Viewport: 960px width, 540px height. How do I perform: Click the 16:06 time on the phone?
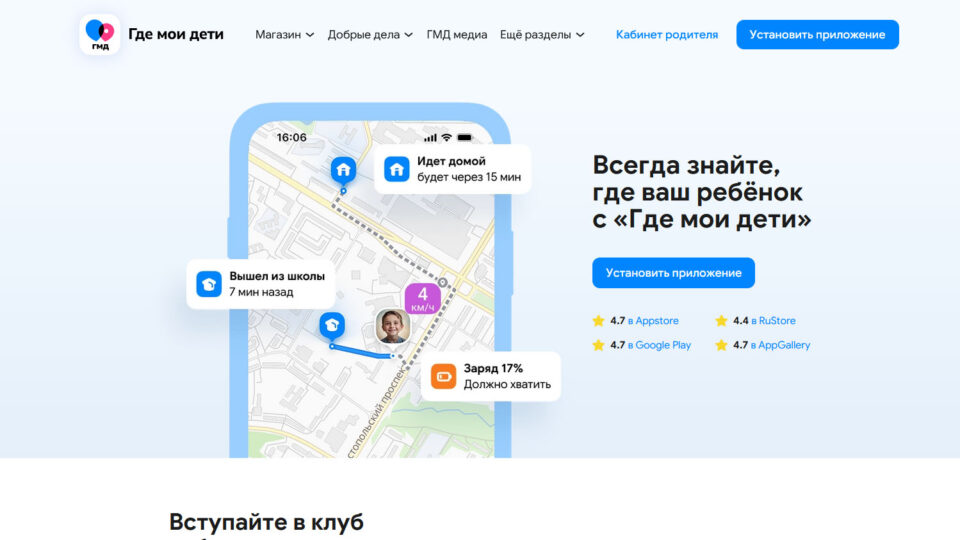[291, 138]
